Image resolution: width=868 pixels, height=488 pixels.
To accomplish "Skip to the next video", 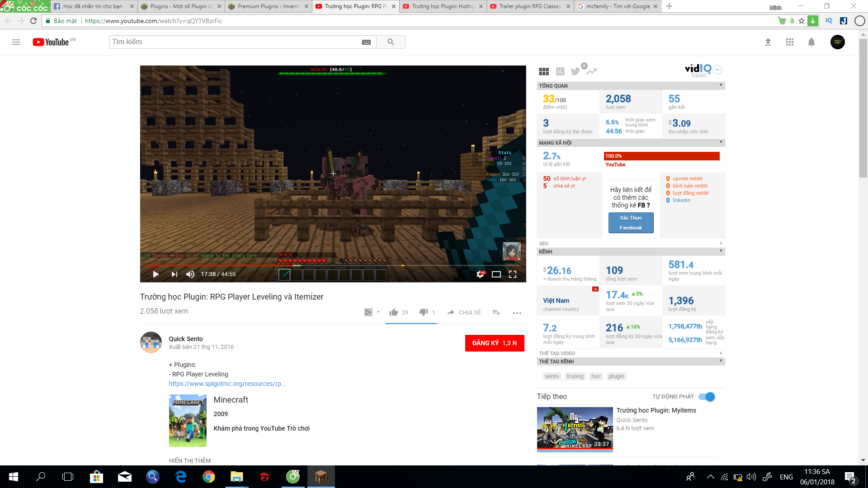I will tap(174, 274).
